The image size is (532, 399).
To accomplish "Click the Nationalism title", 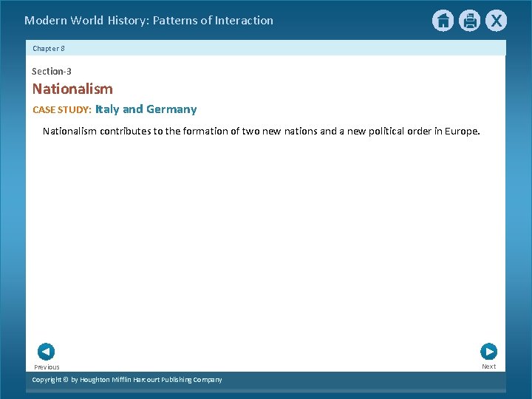I will 72,89.
